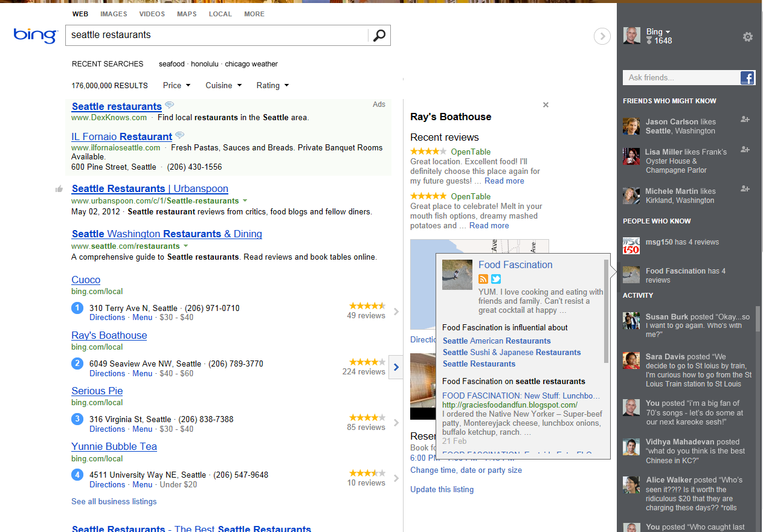Close the Ray's Boathouse panel
Viewport: 763px width, 532px height.
click(x=546, y=105)
